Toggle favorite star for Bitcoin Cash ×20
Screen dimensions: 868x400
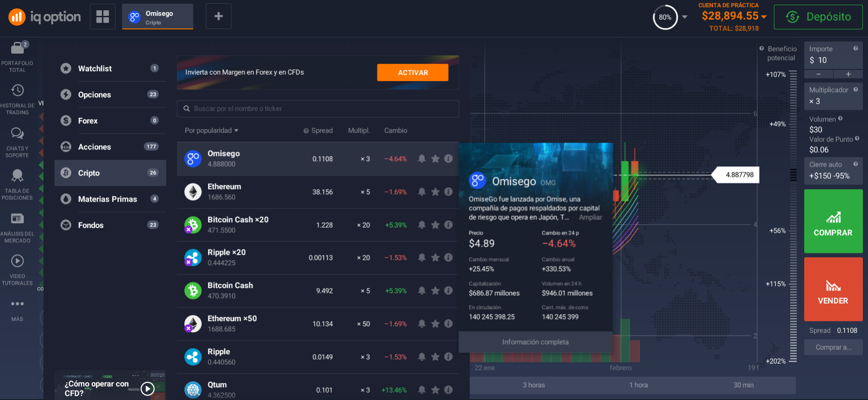pyautogui.click(x=435, y=225)
